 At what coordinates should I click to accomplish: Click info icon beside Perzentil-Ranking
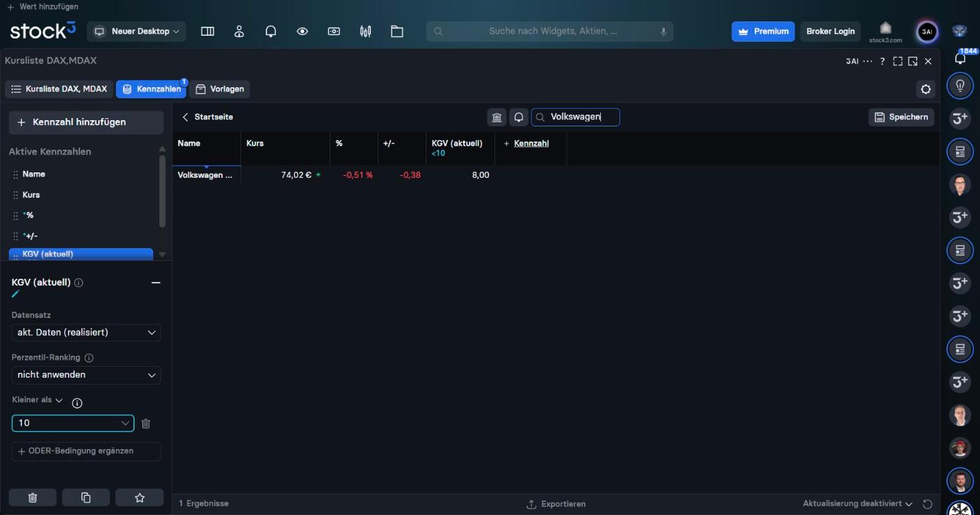click(x=89, y=358)
